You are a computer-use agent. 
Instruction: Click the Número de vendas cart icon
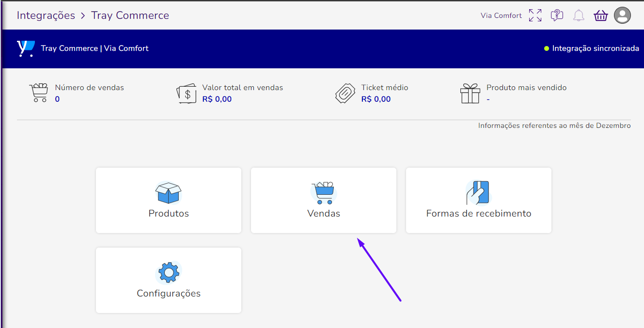tap(39, 93)
